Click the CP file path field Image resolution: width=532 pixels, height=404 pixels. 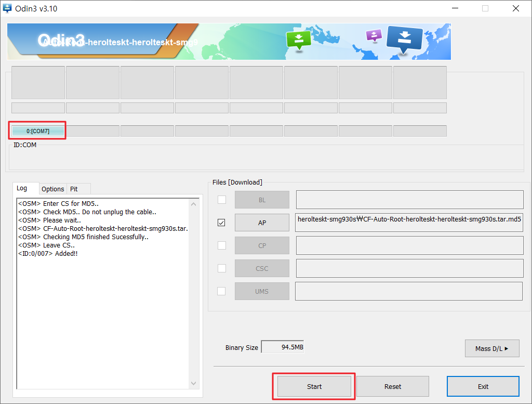pos(409,245)
